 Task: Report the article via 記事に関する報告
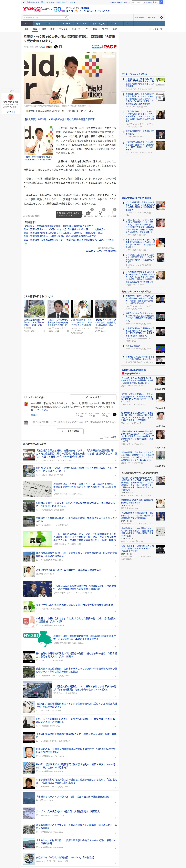[x=31, y=216]
